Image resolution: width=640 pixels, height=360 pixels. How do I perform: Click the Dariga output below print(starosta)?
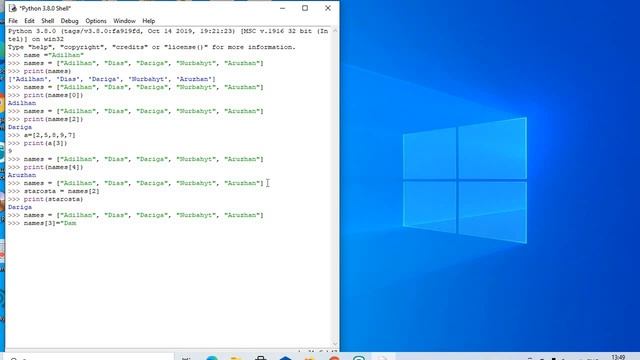pos(20,207)
